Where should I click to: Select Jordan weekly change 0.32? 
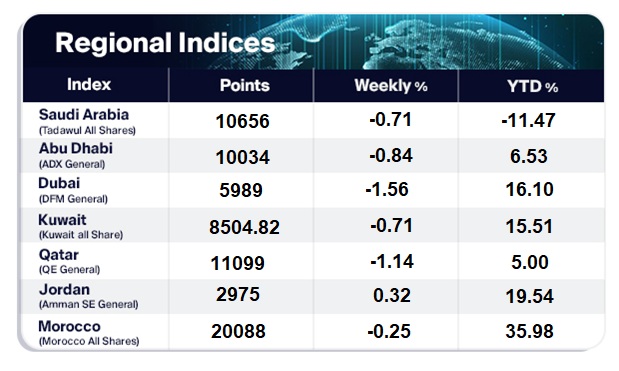tap(392, 296)
